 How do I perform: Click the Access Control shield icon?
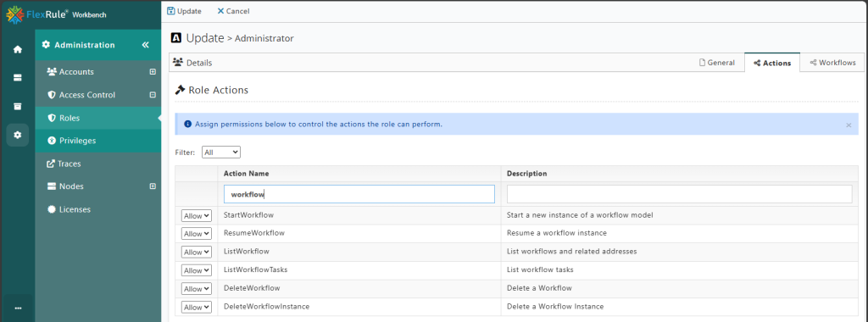52,95
